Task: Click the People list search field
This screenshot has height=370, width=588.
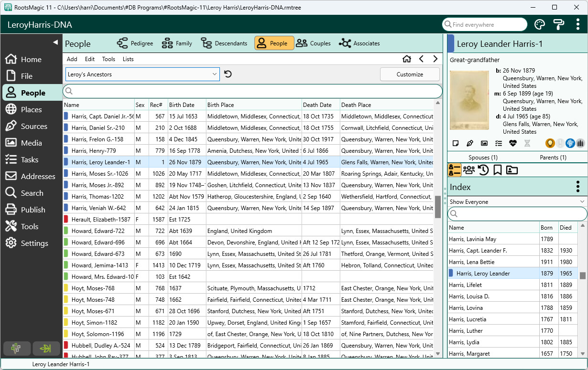Action: point(253,91)
